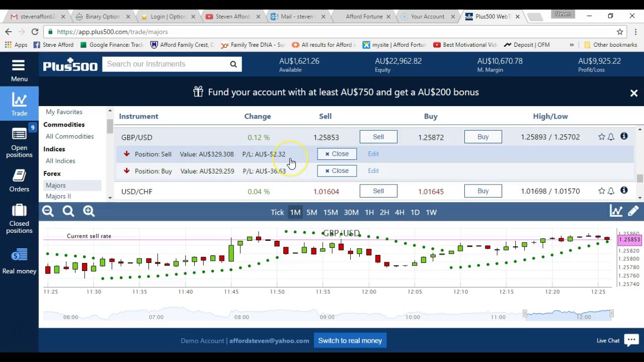
Task: Open the Trade section
Action: (x=19, y=104)
